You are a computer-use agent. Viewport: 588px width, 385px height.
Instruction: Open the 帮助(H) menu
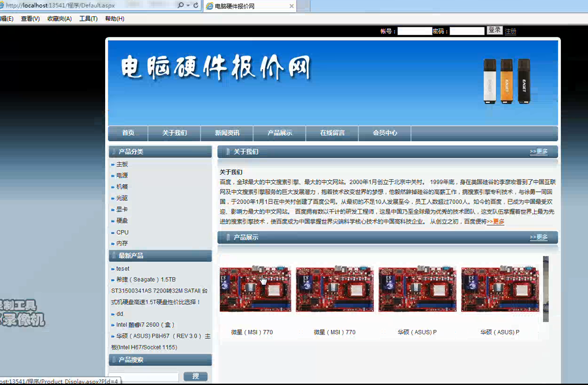pos(114,19)
